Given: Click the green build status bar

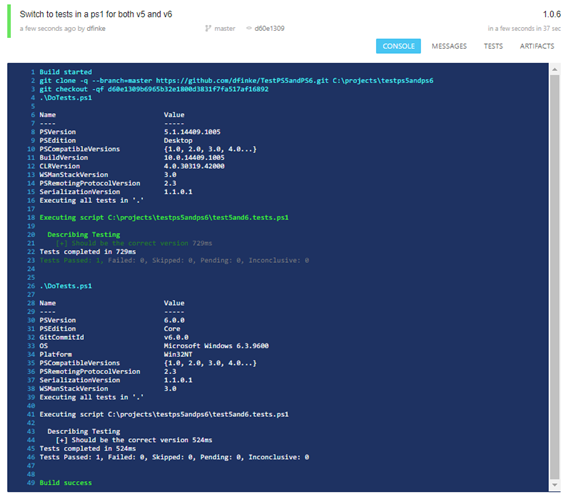Looking at the screenshot, I should (x=9, y=21).
